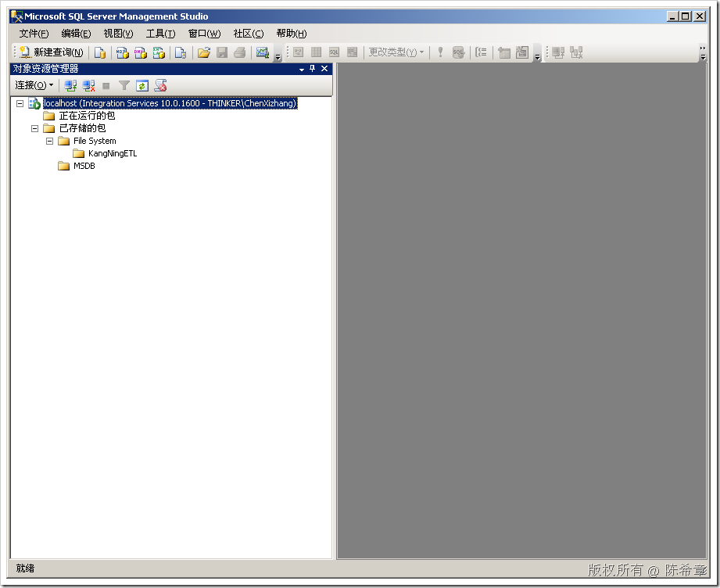The image size is (720, 588).
Task: Show the diagram pane icon
Action: (x=299, y=52)
